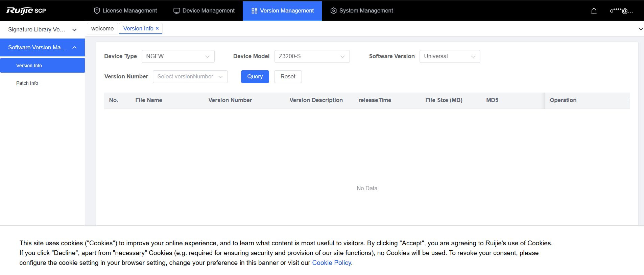
Task: Select Version Info in the sidebar
Action: pos(29,66)
